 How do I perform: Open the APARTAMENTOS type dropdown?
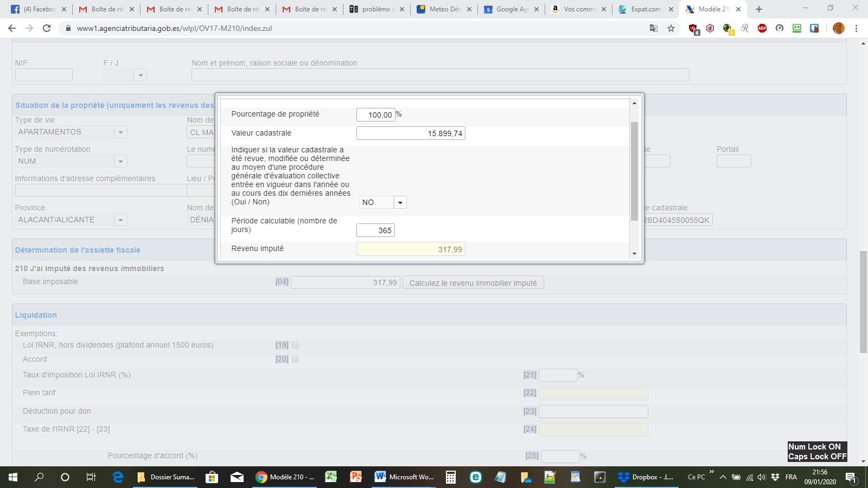120,132
